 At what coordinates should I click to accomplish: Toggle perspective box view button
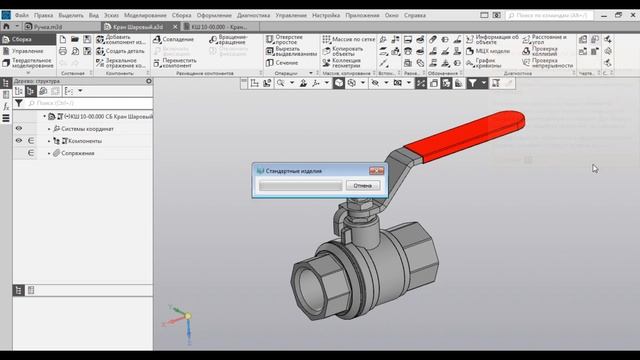point(433,83)
